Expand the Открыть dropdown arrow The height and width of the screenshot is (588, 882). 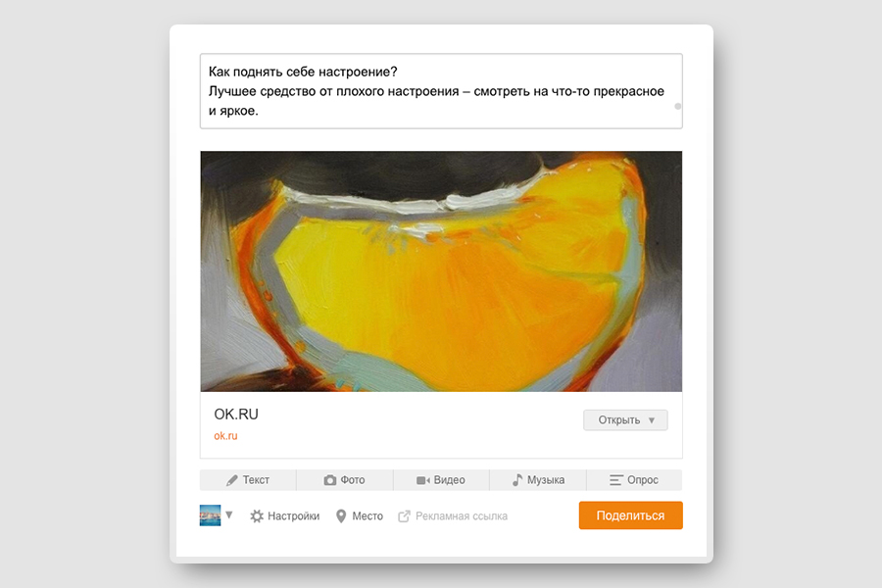pyautogui.click(x=652, y=420)
